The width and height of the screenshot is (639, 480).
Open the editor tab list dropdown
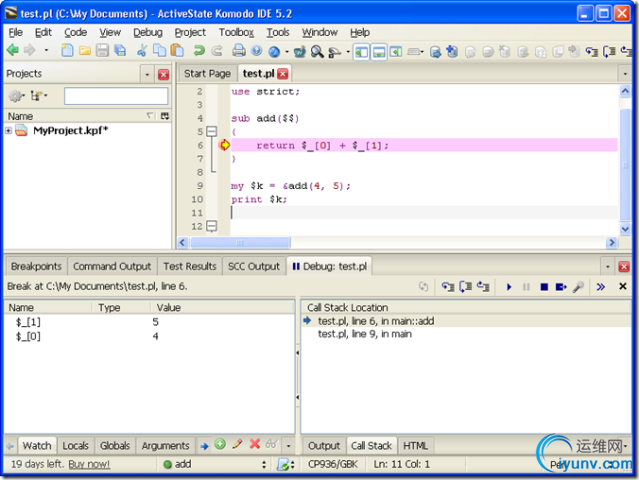point(625,74)
